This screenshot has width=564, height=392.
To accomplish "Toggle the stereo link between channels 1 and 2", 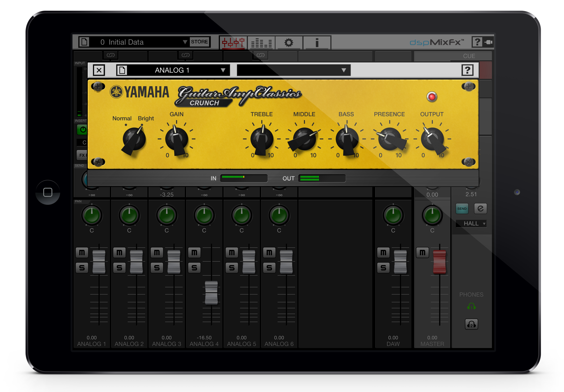I will 111,55.
